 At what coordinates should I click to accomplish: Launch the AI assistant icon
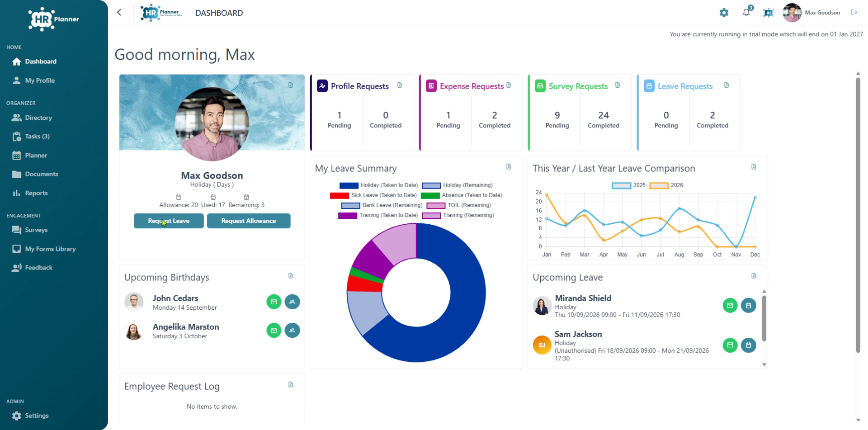click(x=768, y=13)
